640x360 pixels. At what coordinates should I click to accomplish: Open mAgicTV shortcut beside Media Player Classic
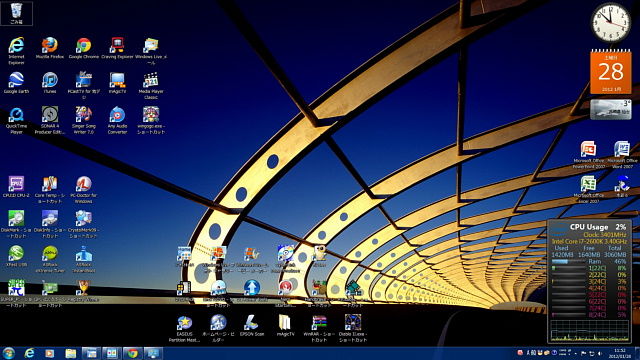coord(117,83)
